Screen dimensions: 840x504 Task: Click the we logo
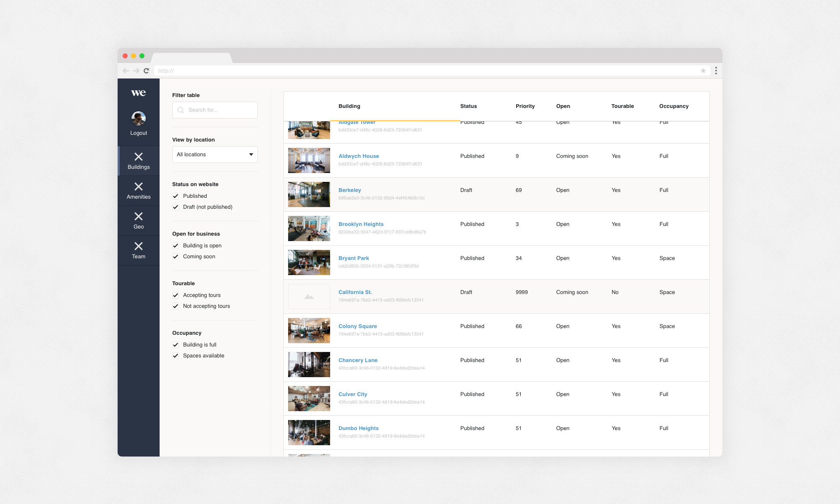(139, 93)
